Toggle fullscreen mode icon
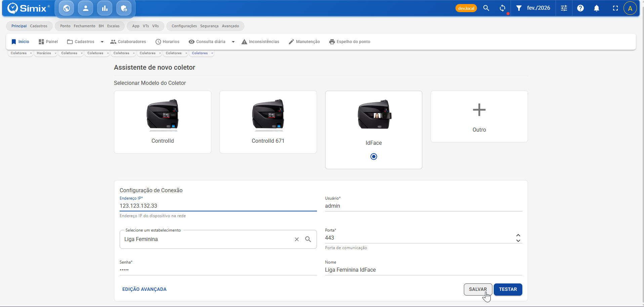 tap(615, 8)
